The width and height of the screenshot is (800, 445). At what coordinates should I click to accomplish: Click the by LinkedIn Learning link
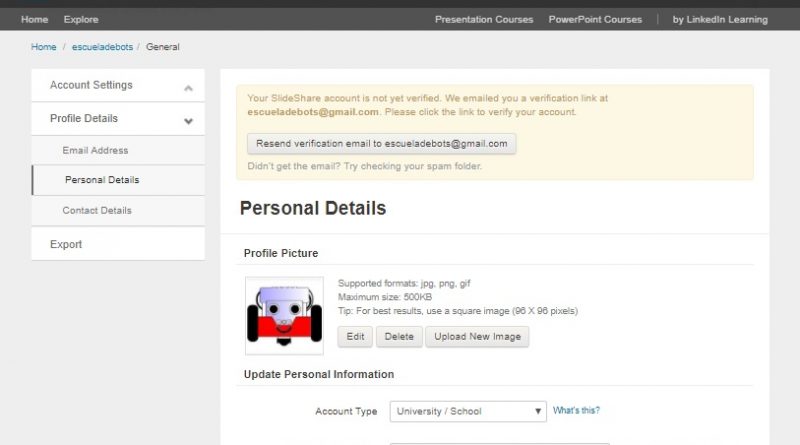click(x=720, y=19)
